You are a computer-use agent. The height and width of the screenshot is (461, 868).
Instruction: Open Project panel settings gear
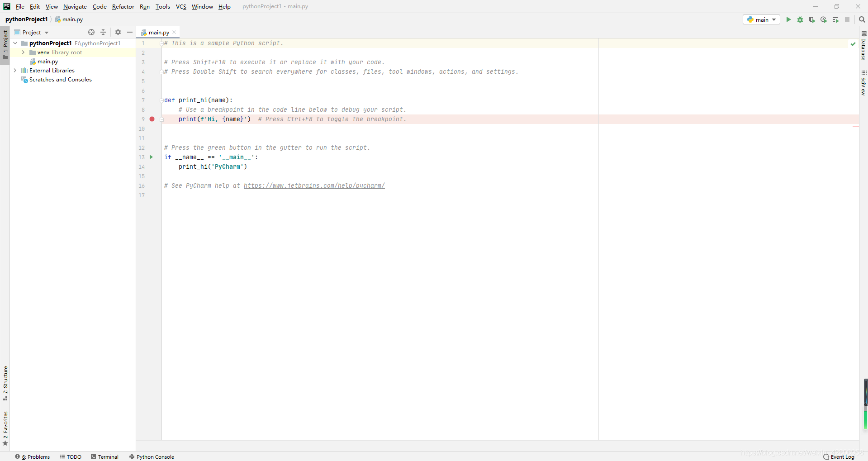click(x=118, y=32)
